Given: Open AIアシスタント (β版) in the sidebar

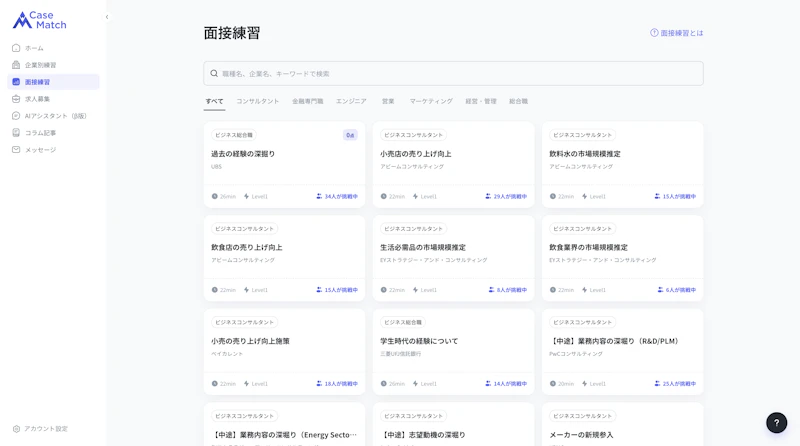Looking at the screenshot, I should tap(53, 116).
